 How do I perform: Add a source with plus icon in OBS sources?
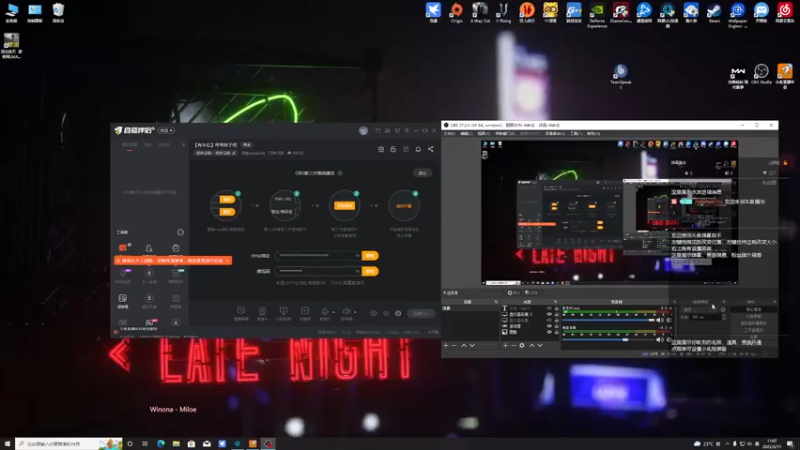(505, 345)
